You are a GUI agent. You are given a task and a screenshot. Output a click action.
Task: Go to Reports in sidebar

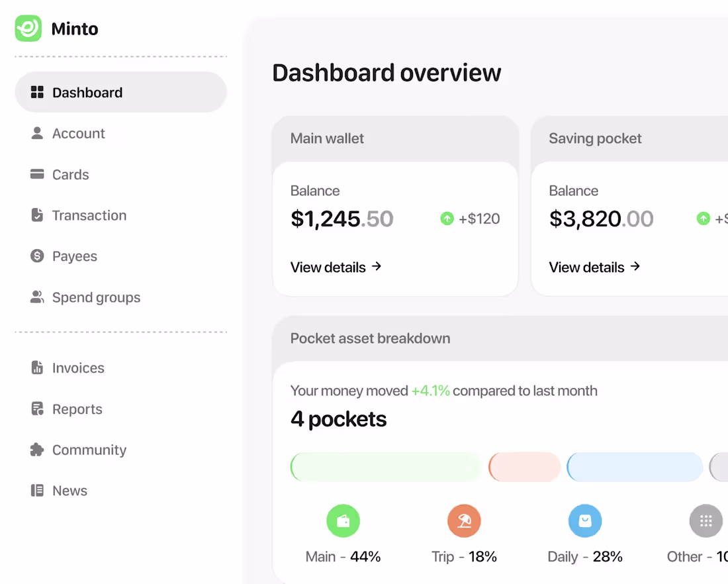pyautogui.click(x=120, y=409)
